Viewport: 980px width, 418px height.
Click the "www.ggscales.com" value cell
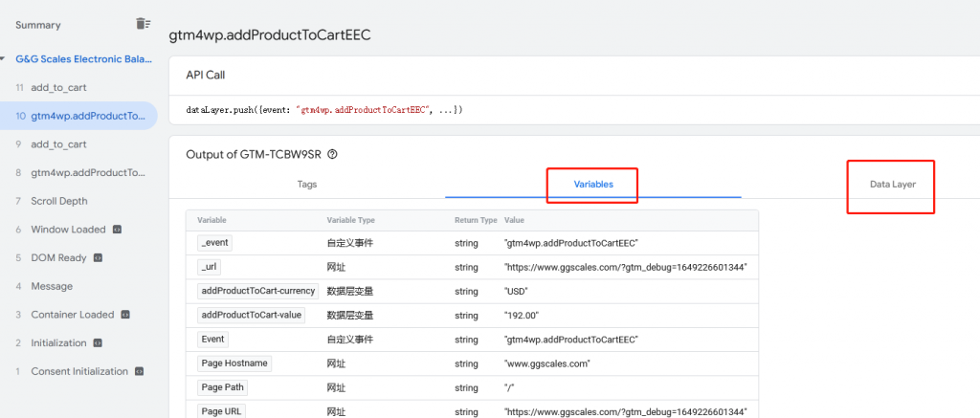click(x=546, y=363)
